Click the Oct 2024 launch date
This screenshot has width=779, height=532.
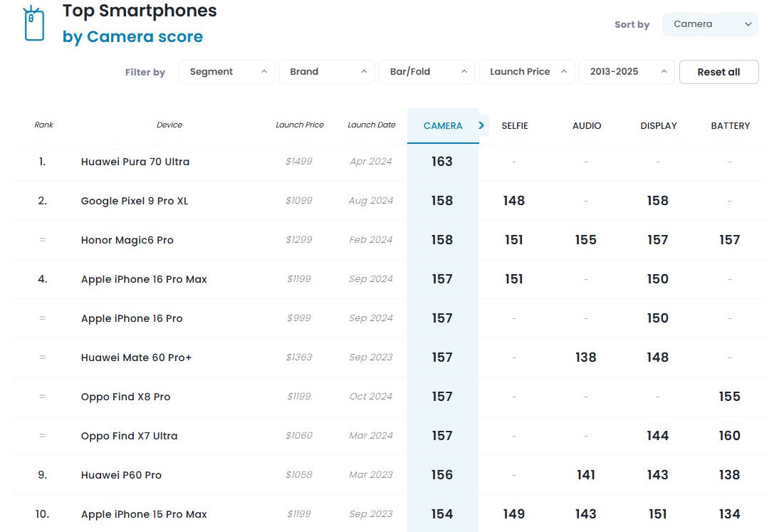pyautogui.click(x=371, y=397)
